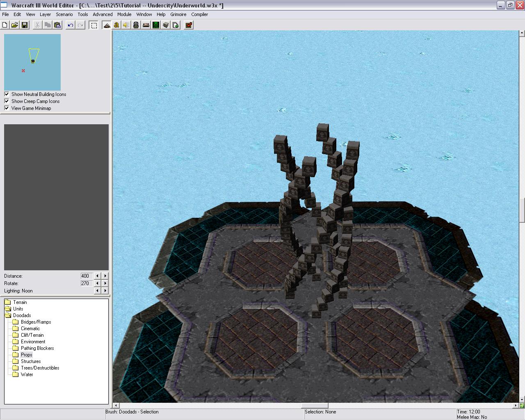Decrease Rotate value with left arrow

click(97, 283)
